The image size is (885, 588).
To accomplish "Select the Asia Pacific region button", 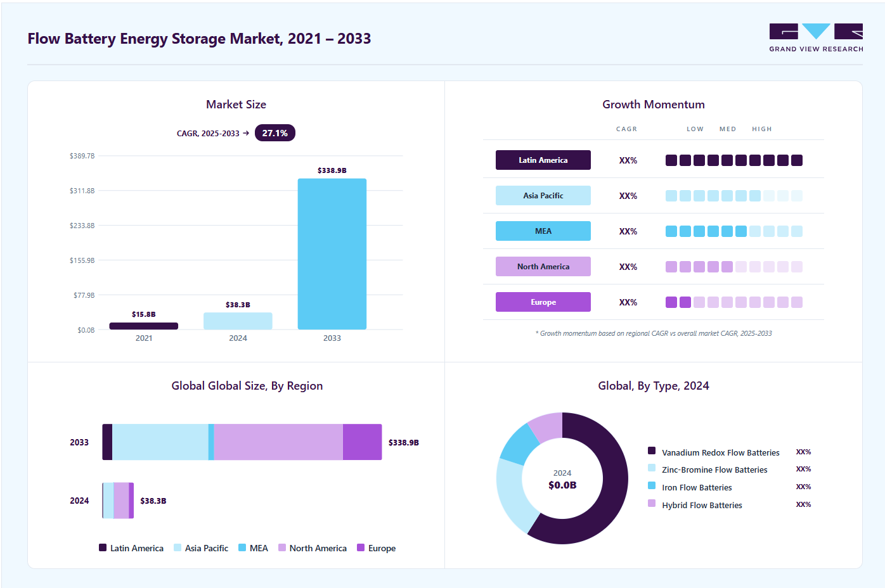I will [543, 196].
